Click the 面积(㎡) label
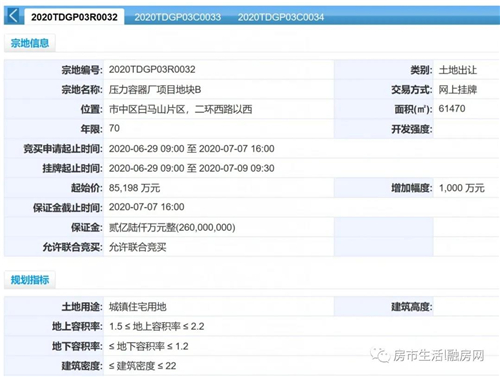Screen dimensions: 500x377 [x=414, y=109]
